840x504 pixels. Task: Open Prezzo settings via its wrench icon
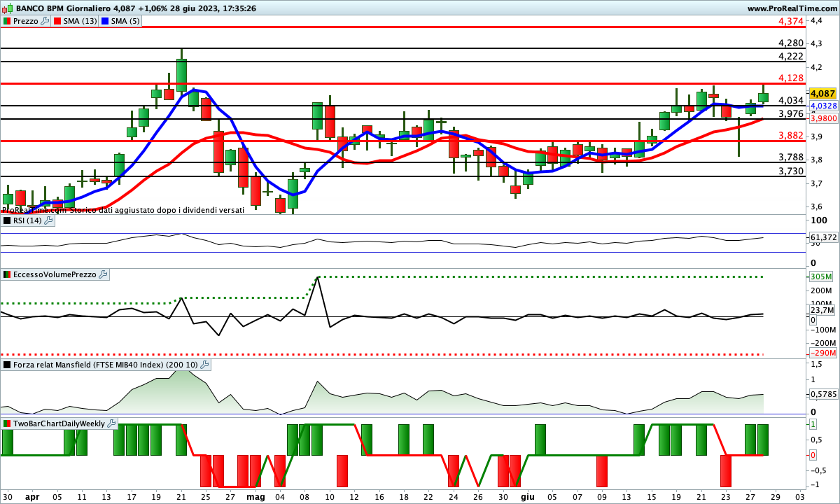pyautogui.click(x=45, y=21)
